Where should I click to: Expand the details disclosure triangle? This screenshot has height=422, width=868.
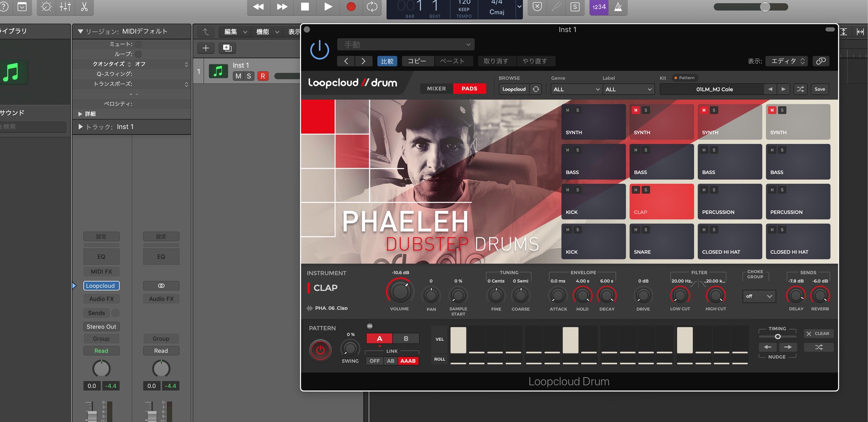(x=80, y=114)
